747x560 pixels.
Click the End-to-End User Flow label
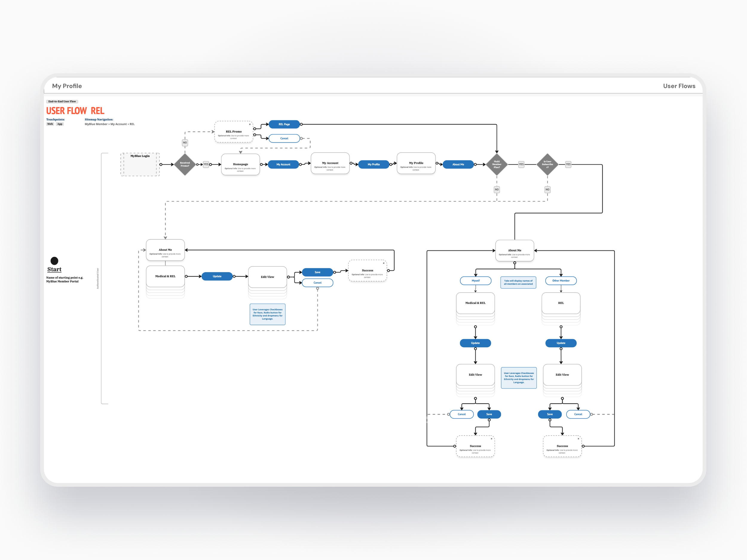coord(62,101)
